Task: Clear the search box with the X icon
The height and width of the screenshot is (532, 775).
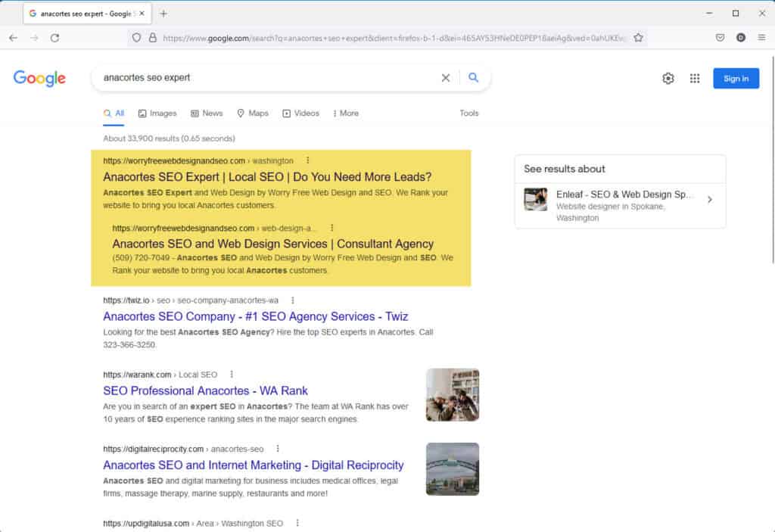Action: (x=445, y=78)
